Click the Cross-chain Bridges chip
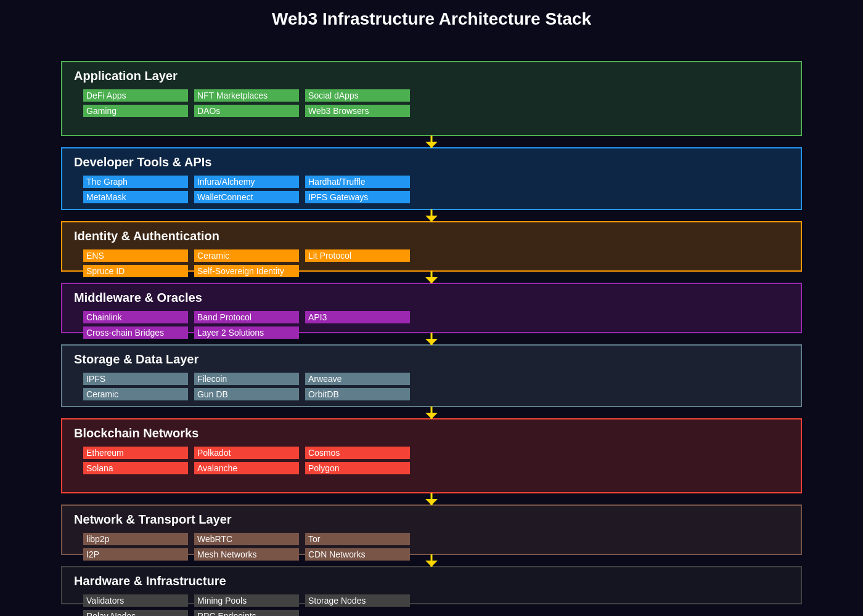863x616 pixels. 136,333
